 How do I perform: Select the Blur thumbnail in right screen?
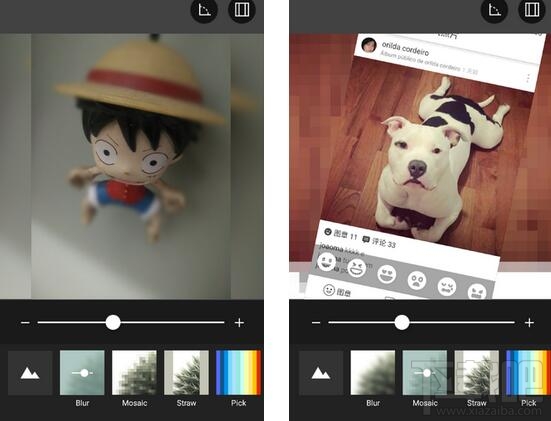click(x=373, y=373)
